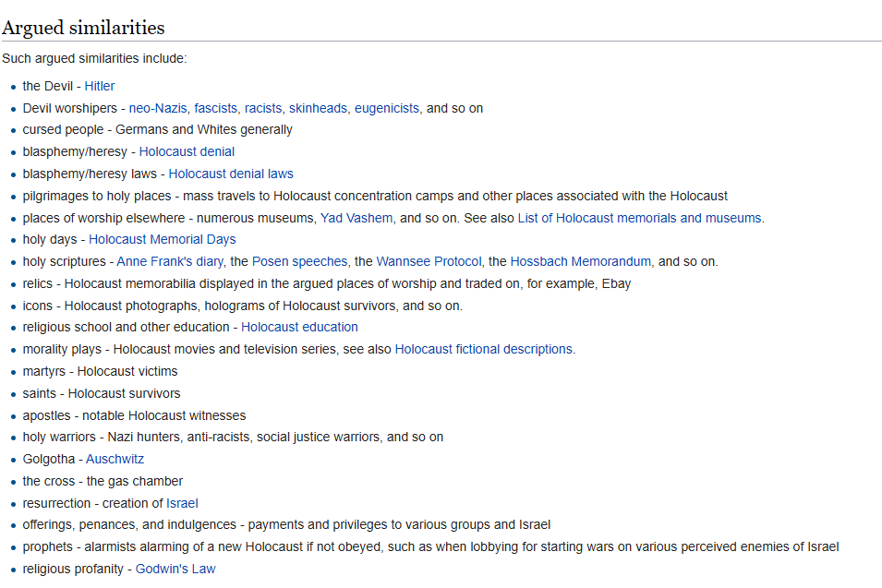Image resolution: width=882 pixels, height=588 pixels.
Task: Click the skinheads link
Action: pyautogui.click(x=318, y=108)
